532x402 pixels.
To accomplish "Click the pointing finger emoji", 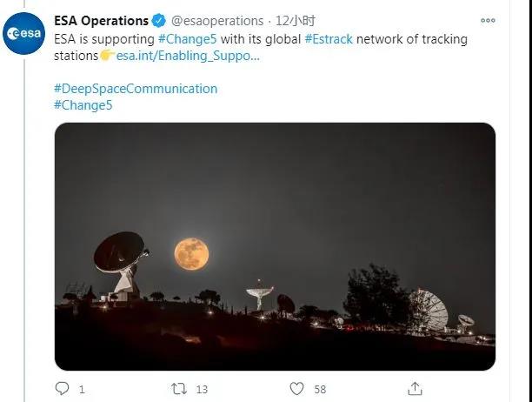I will (x=107, y=56).
